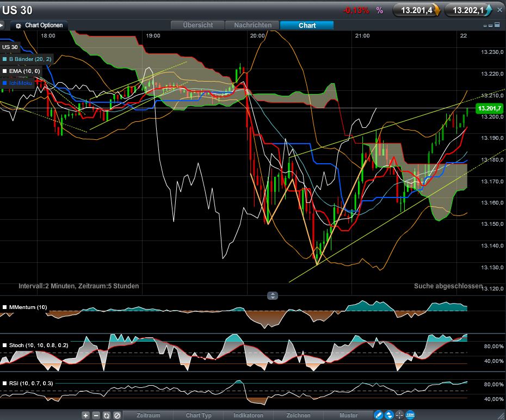Switch to the Nachrichten tab

pyautogui.click(x=252, y=25)
